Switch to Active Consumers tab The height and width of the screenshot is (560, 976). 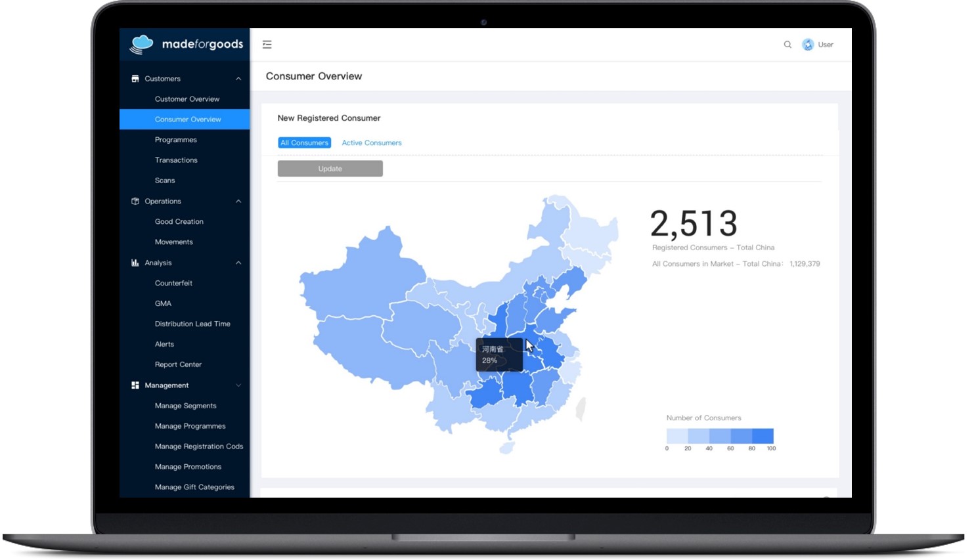(371, 142)
